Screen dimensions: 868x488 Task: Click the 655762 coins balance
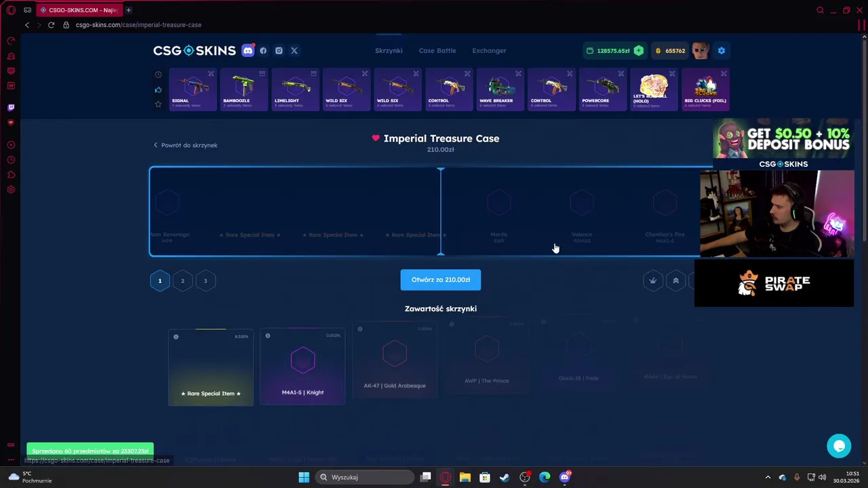(x=669, y=51)
